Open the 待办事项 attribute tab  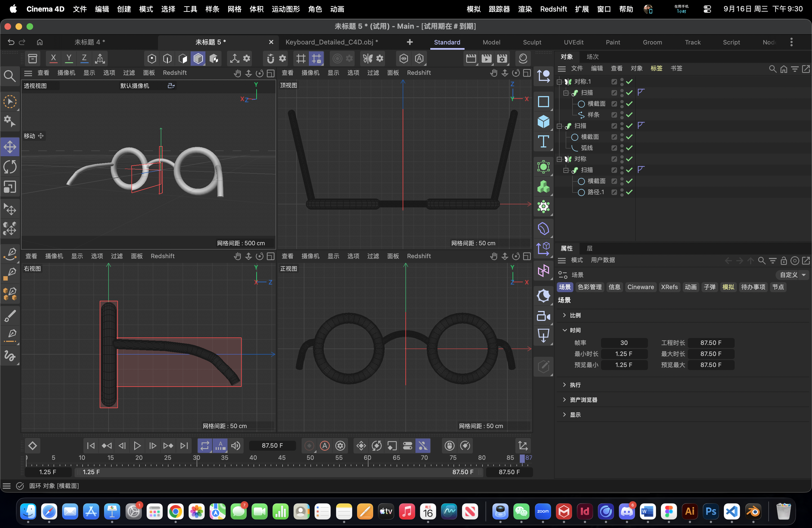pyautogui.click(x=753, y=287)
